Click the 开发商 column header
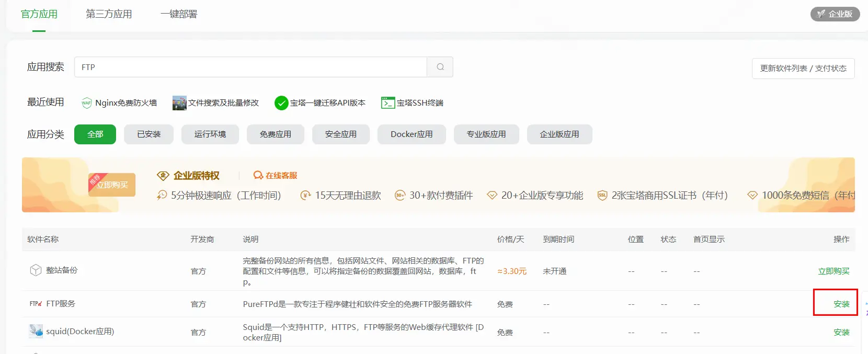Screen dimensions: 868x354 [202, 239]
